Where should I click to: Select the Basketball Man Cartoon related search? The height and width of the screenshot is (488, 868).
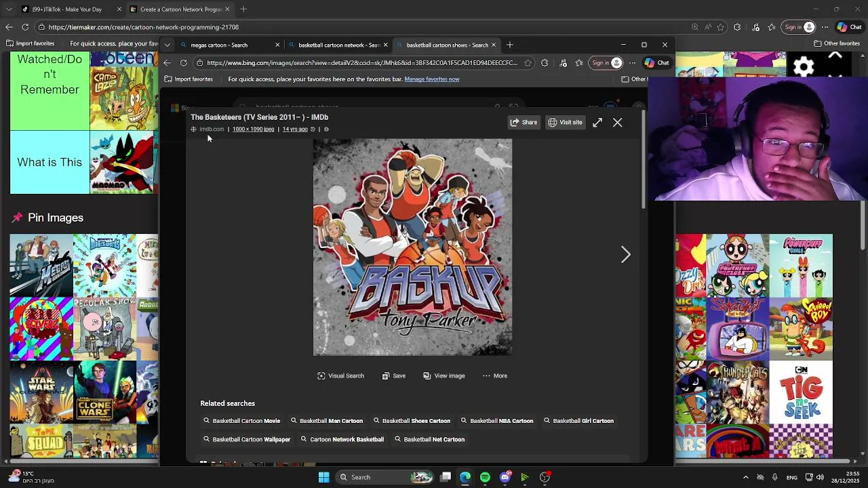click(327, 421)
